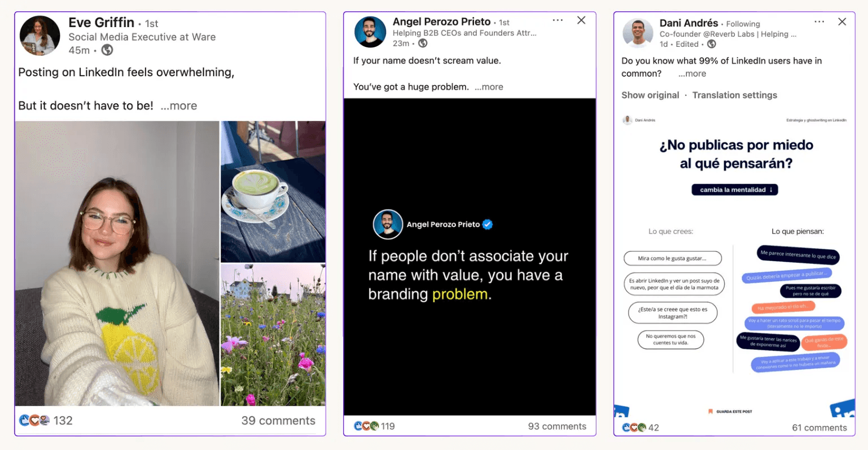Expand Dani Andrés's post with the more link
Viewport: 868px width, 450px height.
click(691, 73)
